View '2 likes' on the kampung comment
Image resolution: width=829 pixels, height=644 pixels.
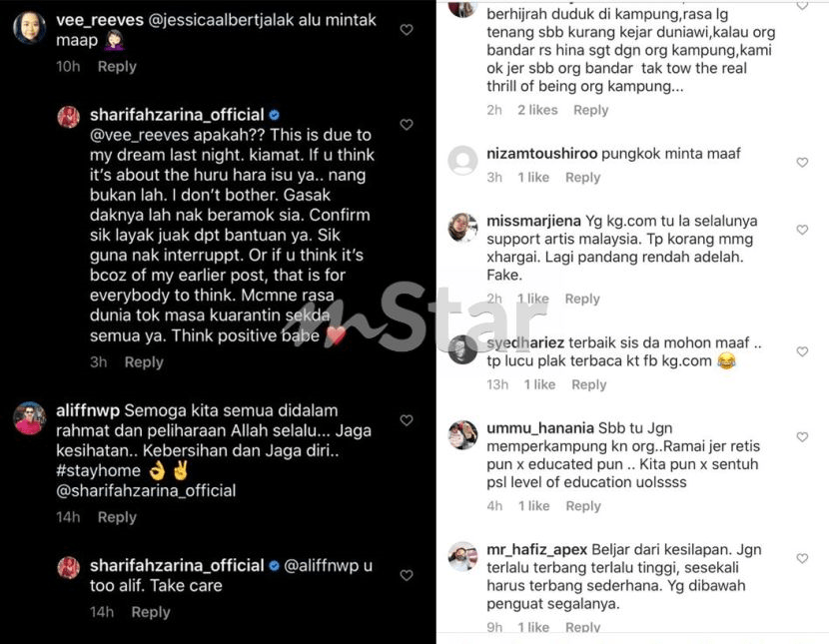pos(537,110)
